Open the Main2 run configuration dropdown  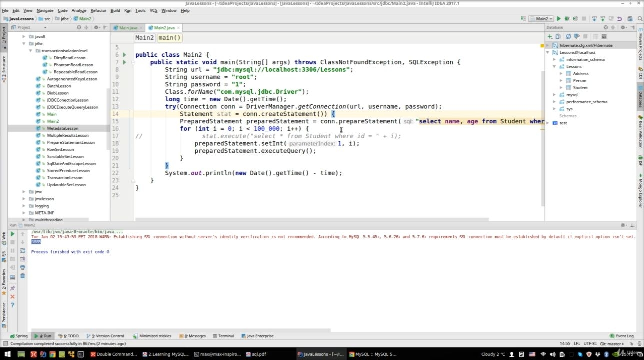coord(541,19)
